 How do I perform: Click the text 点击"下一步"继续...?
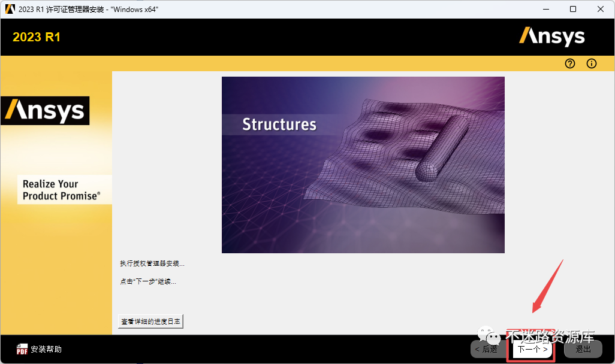148,281
